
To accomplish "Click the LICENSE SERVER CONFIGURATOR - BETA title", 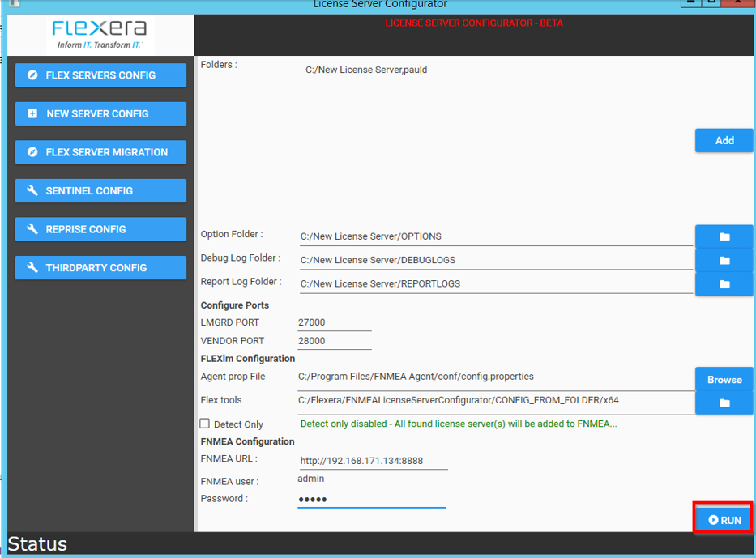I will click(474, 23).
